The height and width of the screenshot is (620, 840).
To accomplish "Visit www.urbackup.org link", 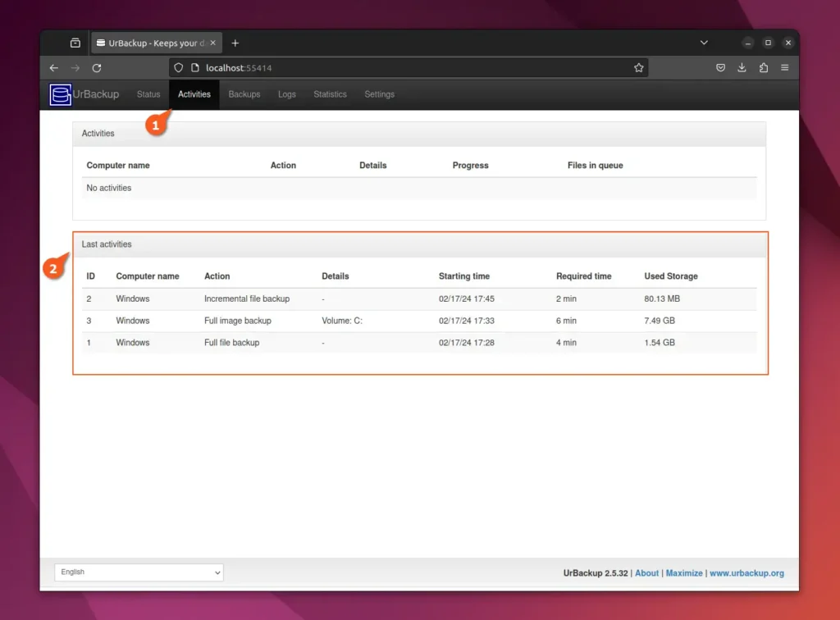I will click(746, 572).
